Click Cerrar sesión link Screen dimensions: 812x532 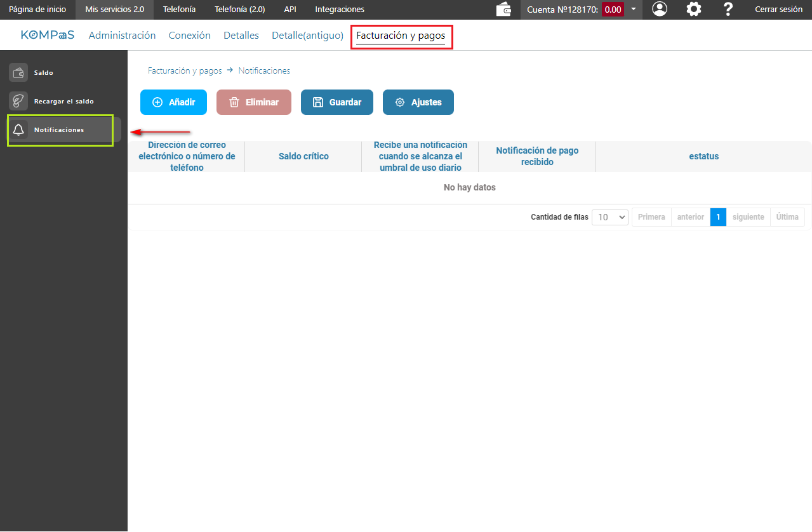click(x=779, y=10)
